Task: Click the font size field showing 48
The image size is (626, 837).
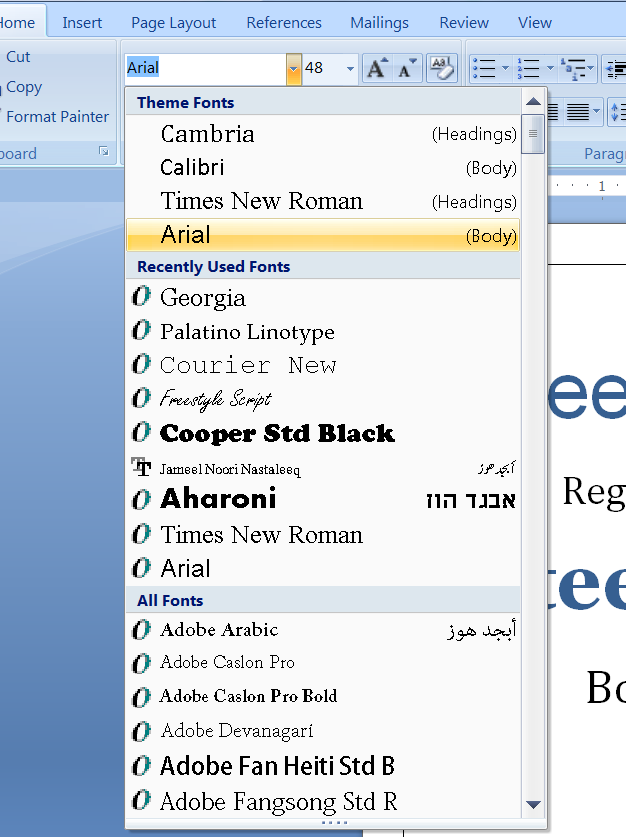Action: (x=323, y=68)
